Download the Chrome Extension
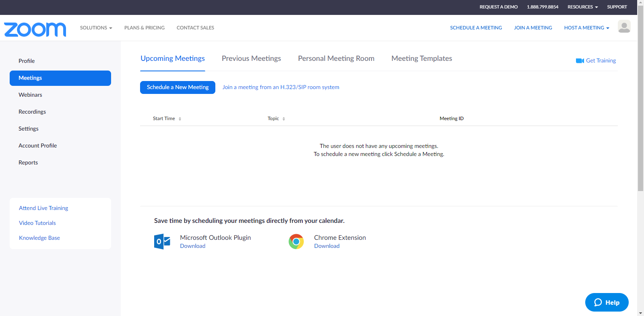This screenshot has width=644, height=316. click(x=327, y=246)
